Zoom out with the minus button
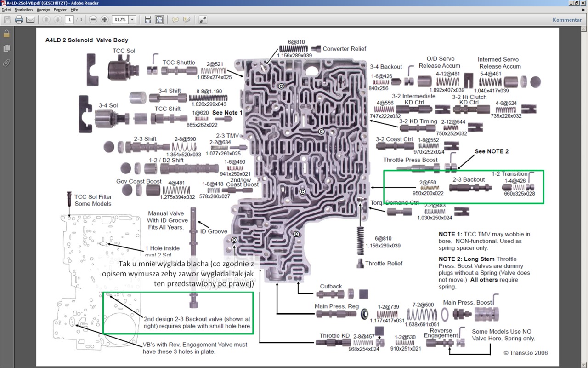The image size is (588, 368). tap(93, 20)
